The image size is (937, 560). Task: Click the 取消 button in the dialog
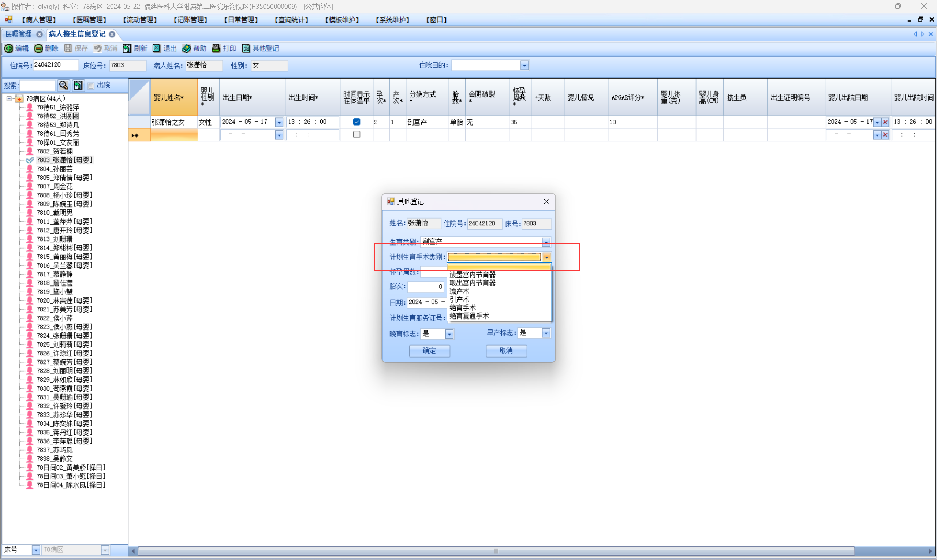(x=506, y=351)
